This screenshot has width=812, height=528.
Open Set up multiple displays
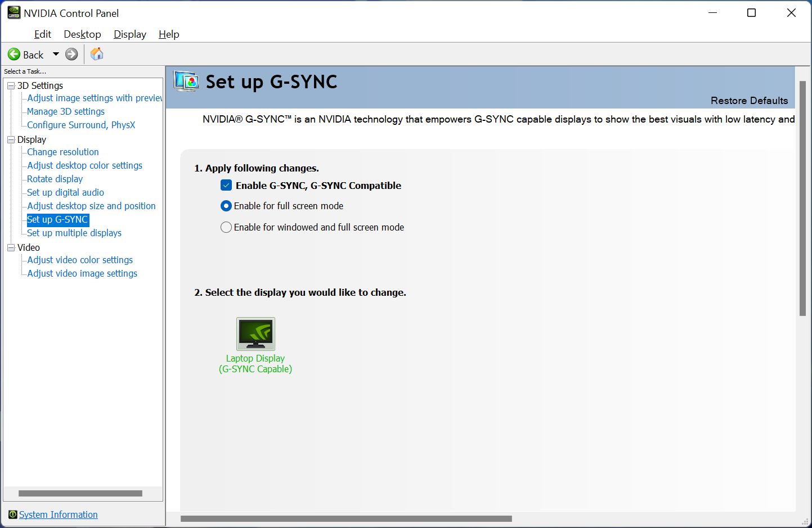(x=74, y=233)
